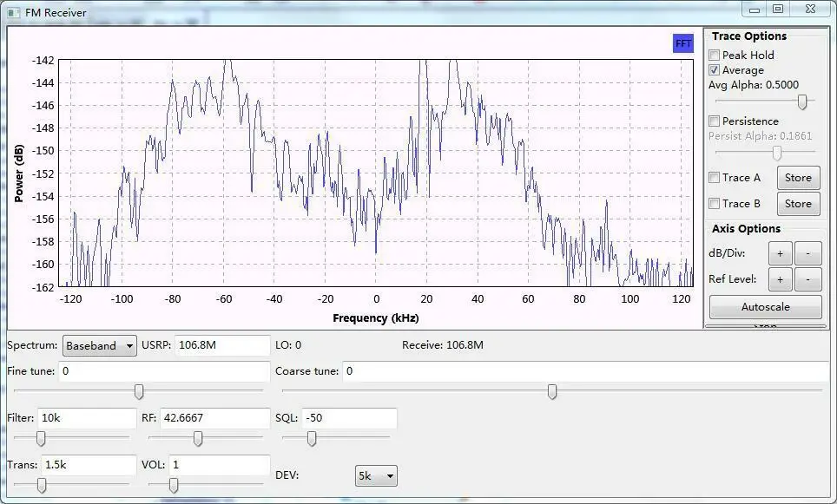Check the Trace A checkbox

pyautogui.click(x=715, y=178)
